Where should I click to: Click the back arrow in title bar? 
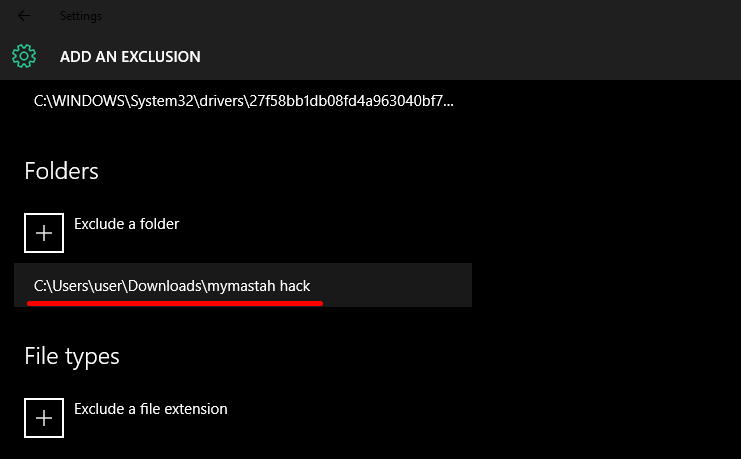point(24,16)
